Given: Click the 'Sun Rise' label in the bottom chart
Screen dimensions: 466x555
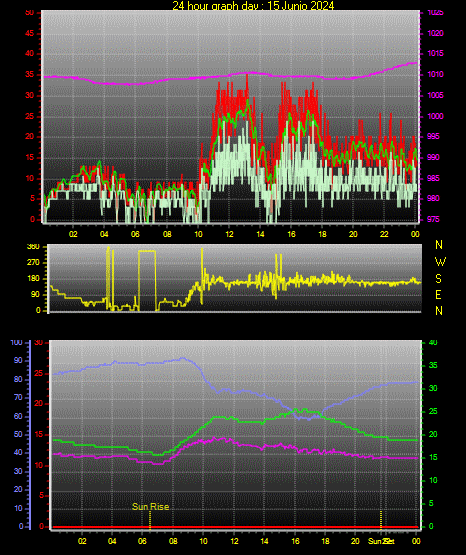Looking at the screenshot, I should pos(150,507).
